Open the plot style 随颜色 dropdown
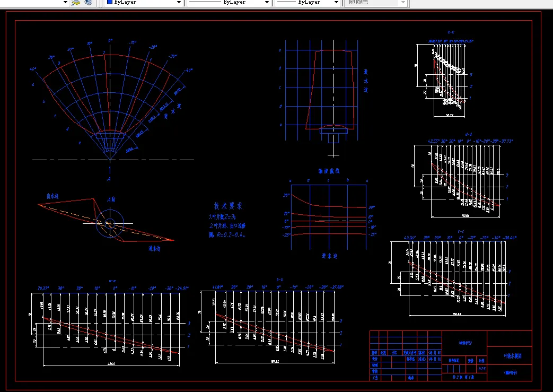 coord(403,3)
